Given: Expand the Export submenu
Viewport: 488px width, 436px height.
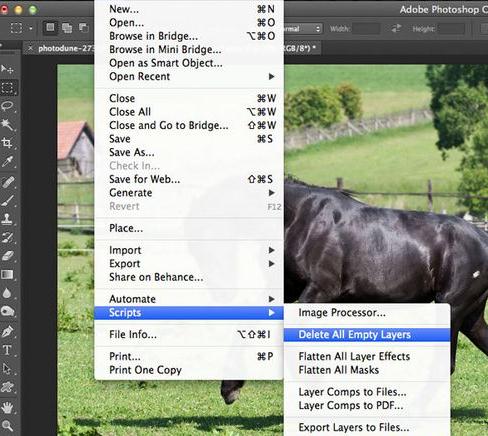Looking at the screenshot, I should [x=189, y=264].
